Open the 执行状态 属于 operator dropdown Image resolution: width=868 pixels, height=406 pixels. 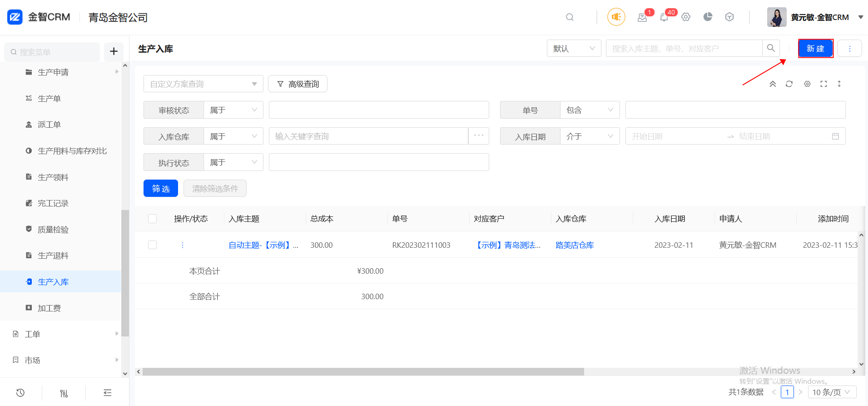pyautogui.click(x=233, y=162)
